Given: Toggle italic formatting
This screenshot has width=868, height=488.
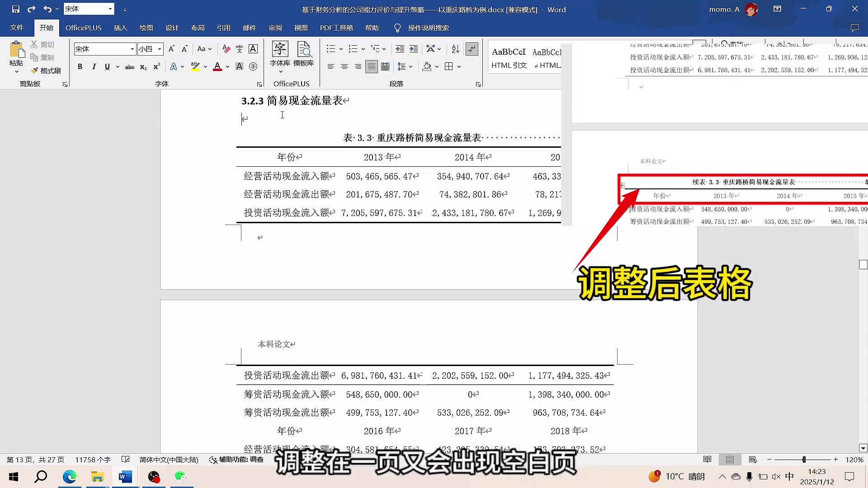Looking at the screenshot, I should click(94, 67).
